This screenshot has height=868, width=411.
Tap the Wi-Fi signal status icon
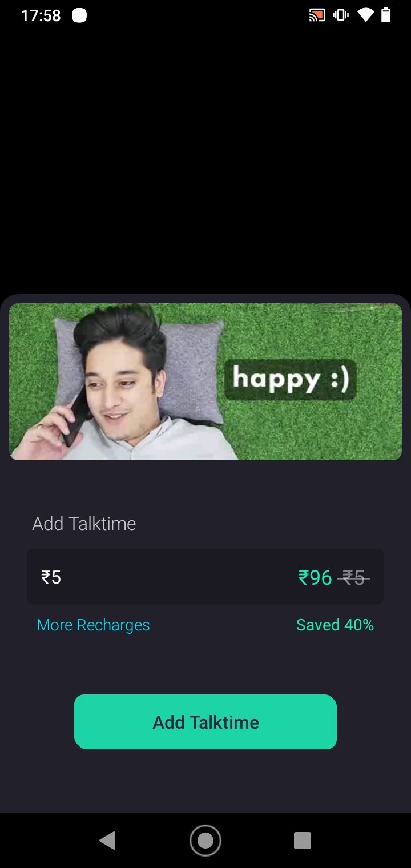point(365,15)
